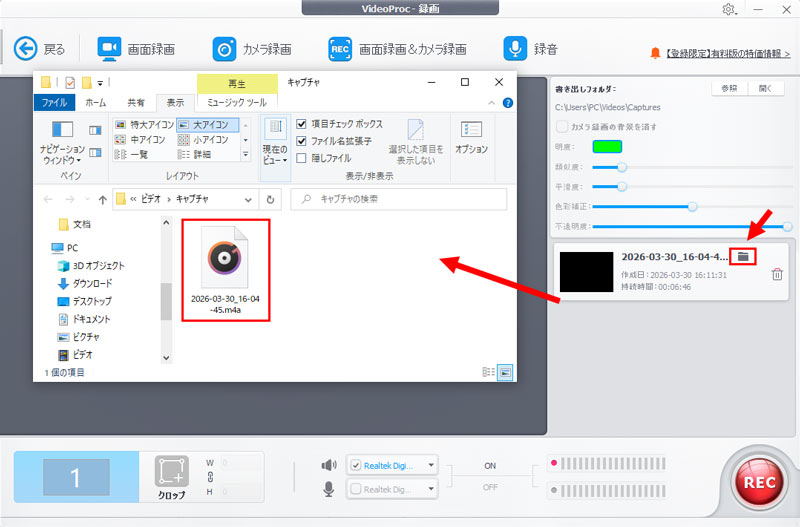Select monitor 1 screen button
This screenshot has width=800, height=527.
click(x=76, y=477)
